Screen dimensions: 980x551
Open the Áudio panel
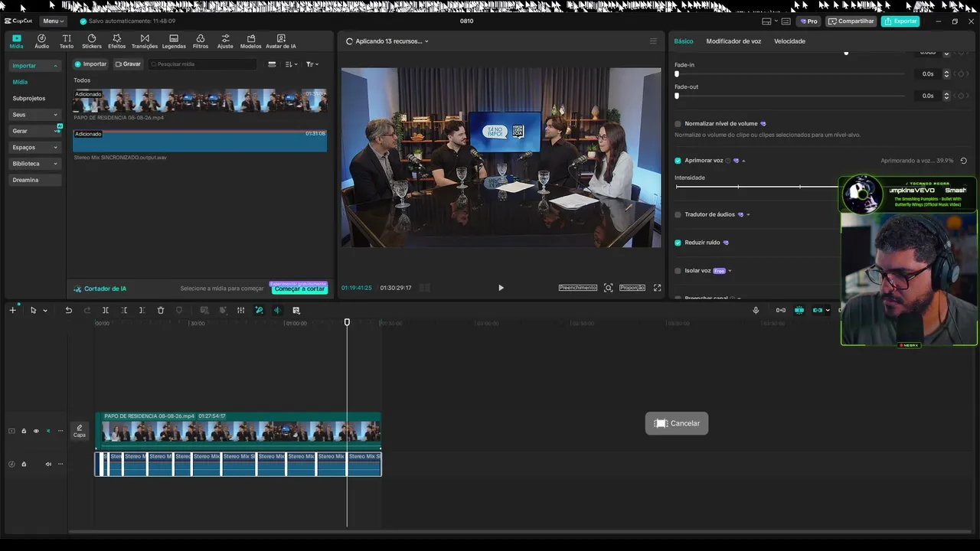pos(41,41)
